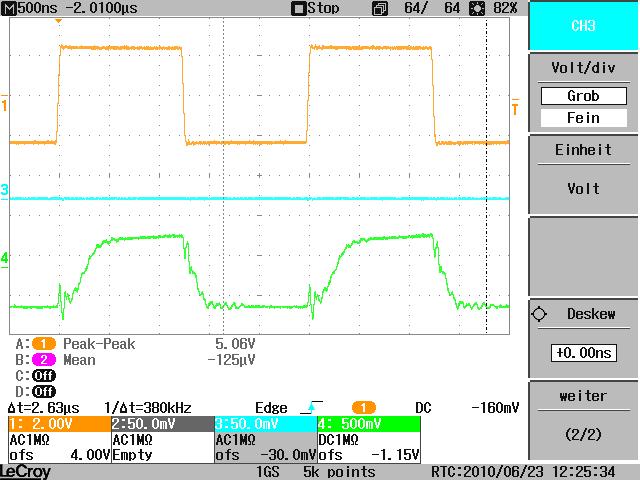640x480 pixels.
Task: Click the Volt unit value
Action: (583, 189)
